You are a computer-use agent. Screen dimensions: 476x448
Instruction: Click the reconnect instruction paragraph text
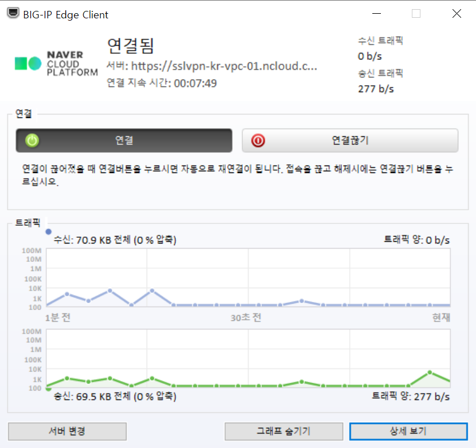237,175
